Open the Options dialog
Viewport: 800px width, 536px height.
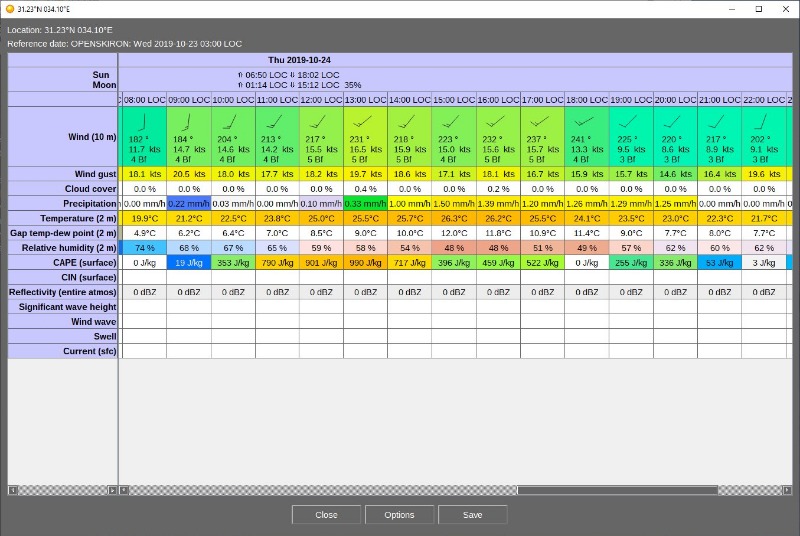pos(399,515)
